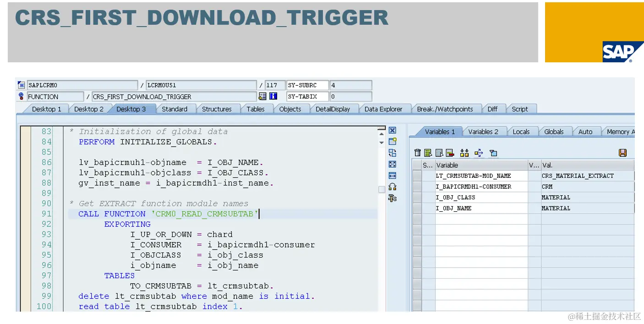Screen dimensions: 644x324
Task: Select the I_OBJ_CLASS variable cell
Action: pos(481,198)
